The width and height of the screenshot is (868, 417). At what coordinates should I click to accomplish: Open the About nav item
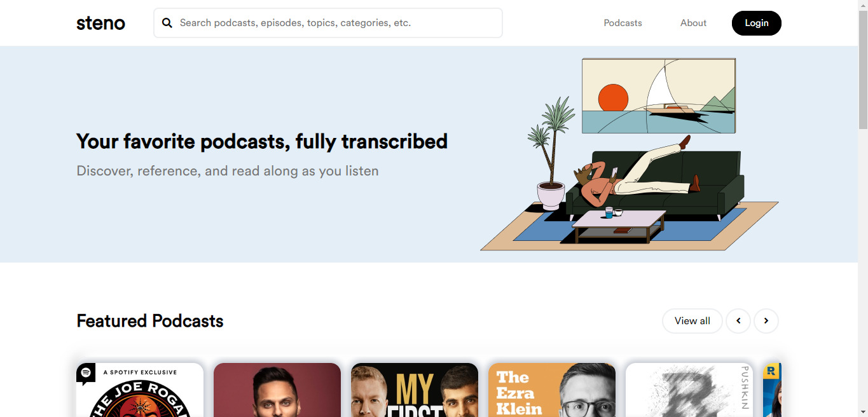point(693,23)
